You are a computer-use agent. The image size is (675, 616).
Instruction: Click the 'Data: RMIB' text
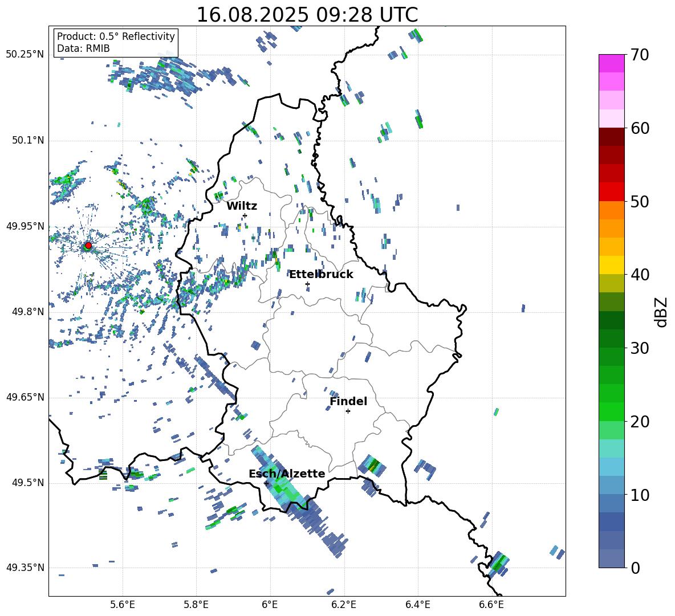(83, 48)
